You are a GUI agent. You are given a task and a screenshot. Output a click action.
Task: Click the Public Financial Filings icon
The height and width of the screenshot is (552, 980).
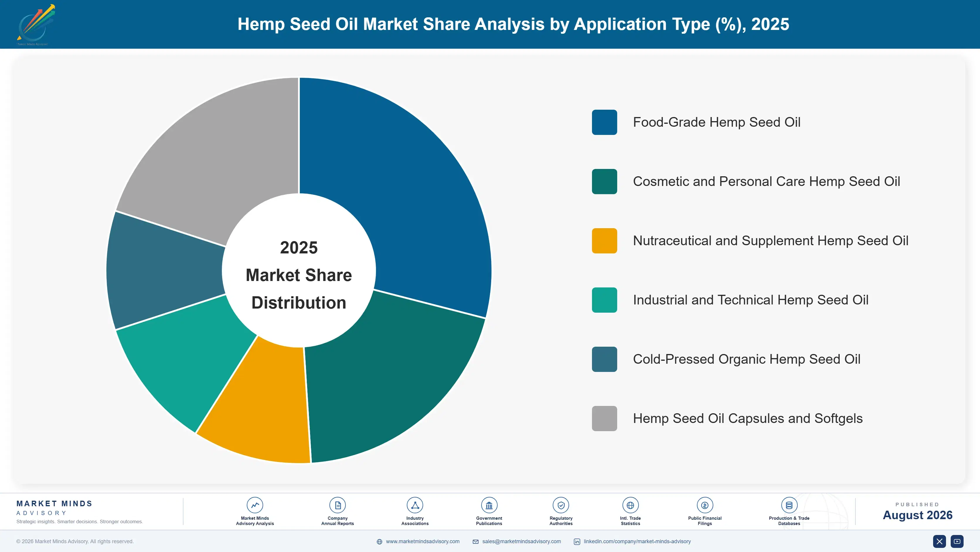[x=705, y=505]
